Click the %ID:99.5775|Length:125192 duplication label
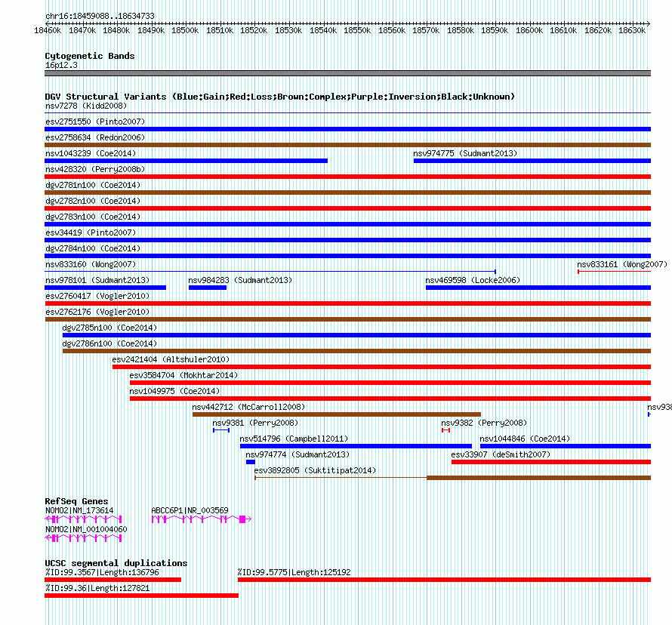This screenshot has width=672, height=625. tap(294, 572)
